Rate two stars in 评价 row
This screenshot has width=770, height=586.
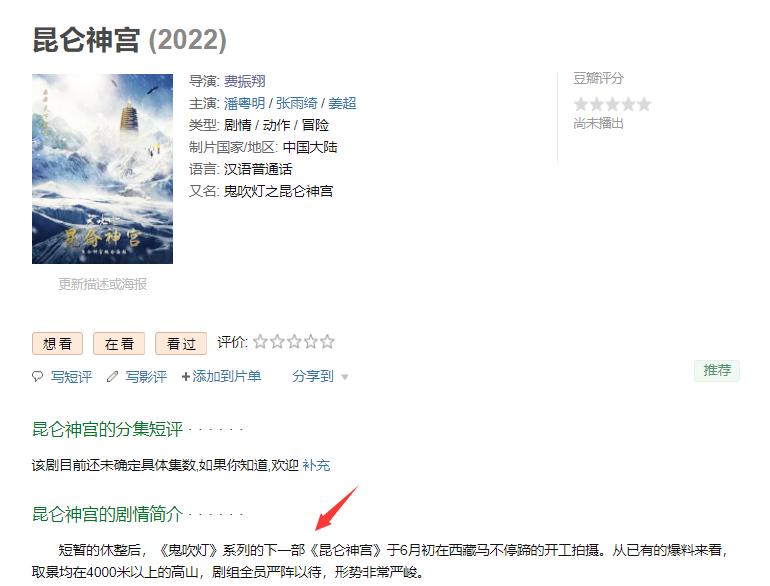click(277, 341)
